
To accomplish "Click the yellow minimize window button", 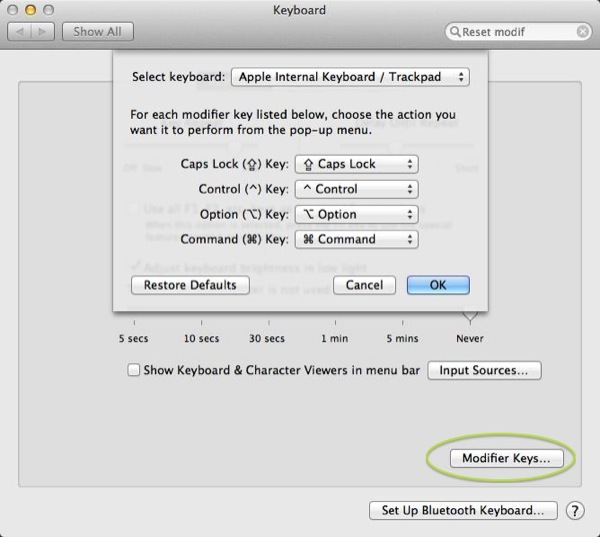I will click(30, 10).
